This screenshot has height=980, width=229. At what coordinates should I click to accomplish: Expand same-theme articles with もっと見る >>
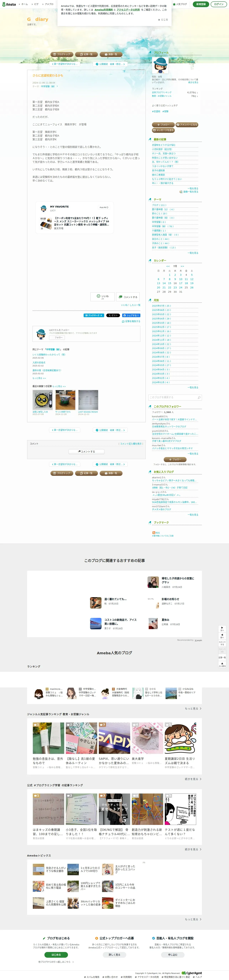pos(39,378)
